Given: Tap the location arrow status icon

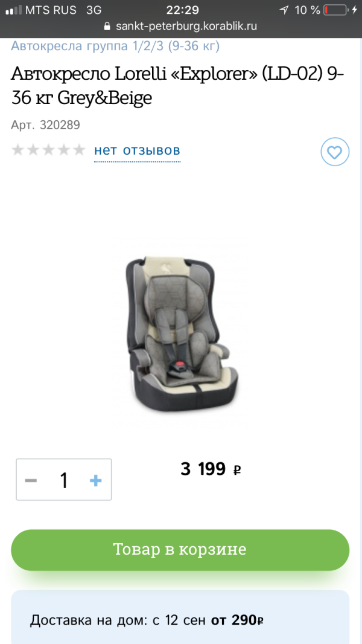Looking at the screenshot, I should pyautogui.click(x=284, y=10).
